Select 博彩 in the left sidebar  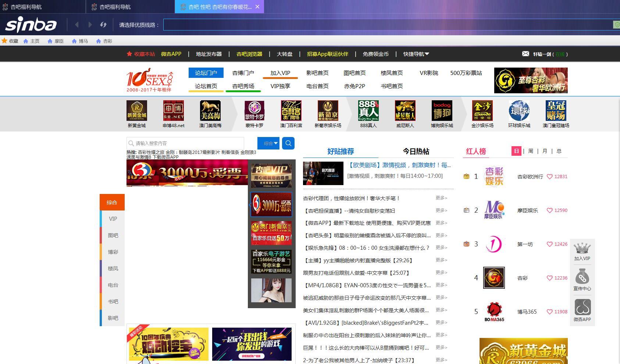click(113, 252)
